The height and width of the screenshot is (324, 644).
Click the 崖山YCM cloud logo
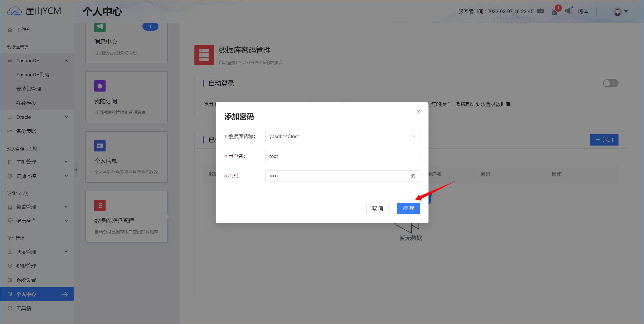tap(15, 11)
